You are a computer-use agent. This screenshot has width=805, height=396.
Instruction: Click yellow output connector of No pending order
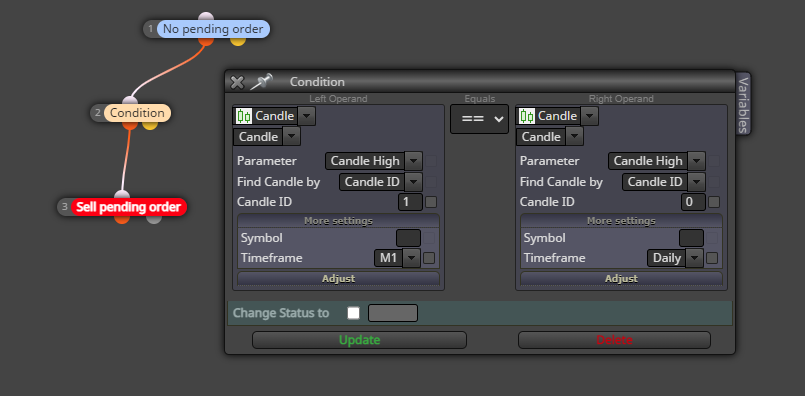(x=238, y=41)
